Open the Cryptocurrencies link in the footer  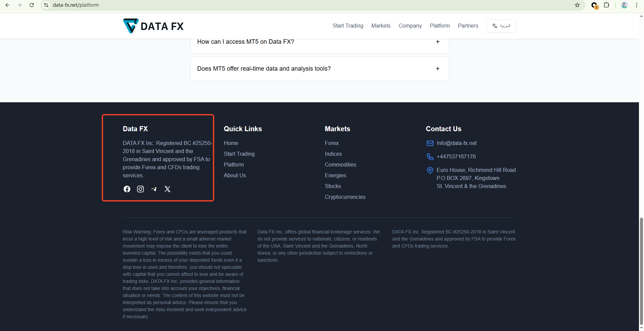[x=345, y=197]
